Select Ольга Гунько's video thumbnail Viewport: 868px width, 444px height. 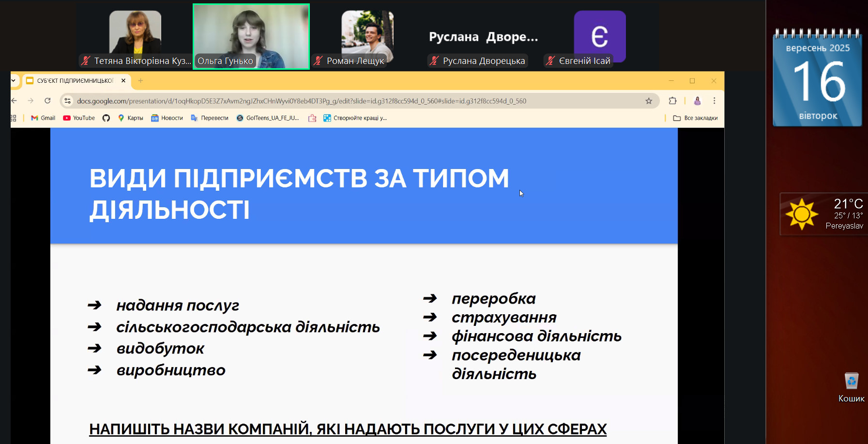point(251,36)
